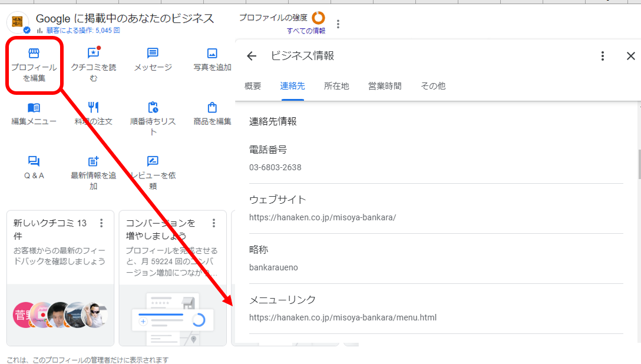Close the ビジネス情報 panel
This screenshot has height=364, width=641.
[x=631, y=56]
